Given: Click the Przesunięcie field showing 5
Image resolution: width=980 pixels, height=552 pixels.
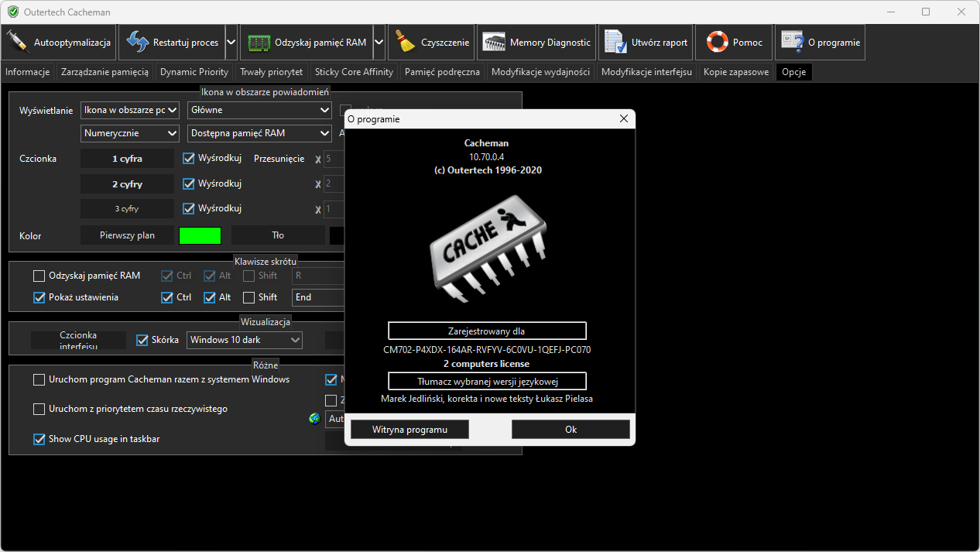Looking at the screenshot, I should click(x=334, y=159).
